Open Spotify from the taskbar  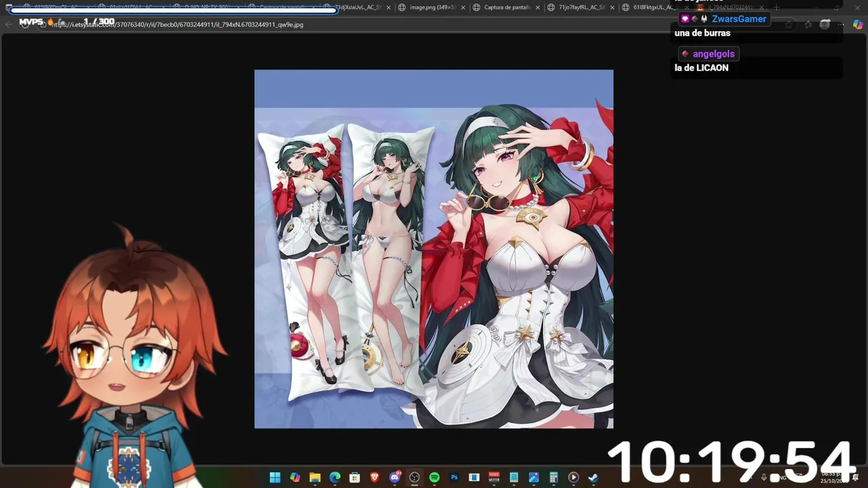tap(435, 477)
